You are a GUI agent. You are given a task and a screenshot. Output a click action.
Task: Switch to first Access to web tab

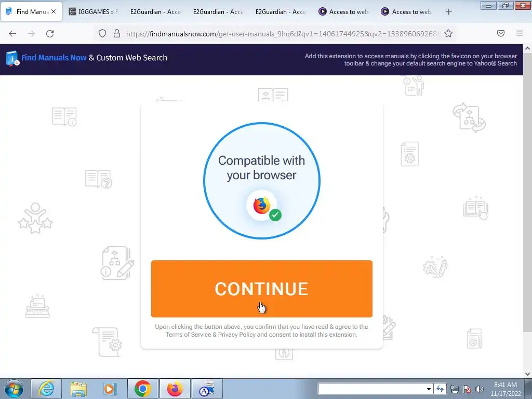[343, 12]
